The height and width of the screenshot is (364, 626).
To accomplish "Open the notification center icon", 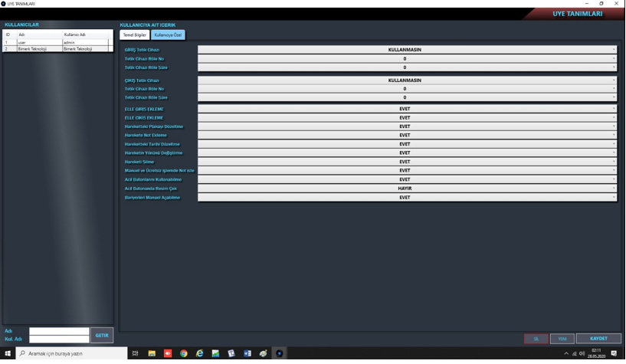I will [614, 353].
